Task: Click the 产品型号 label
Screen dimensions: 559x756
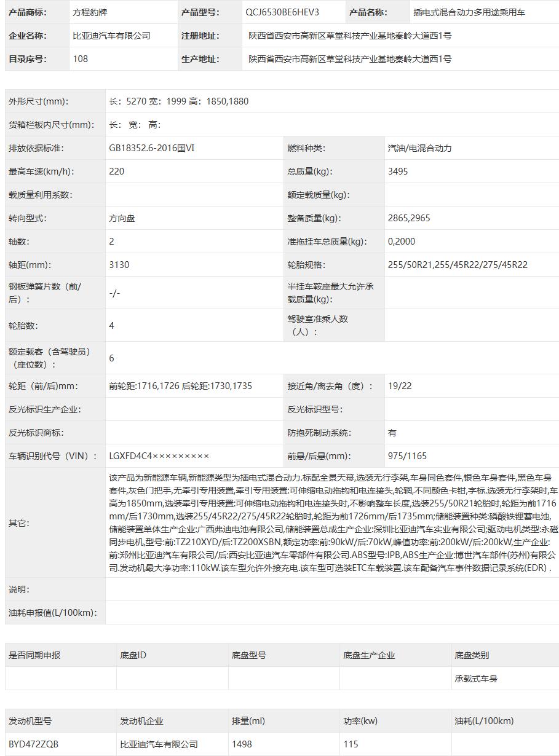Action: (200, 12)
